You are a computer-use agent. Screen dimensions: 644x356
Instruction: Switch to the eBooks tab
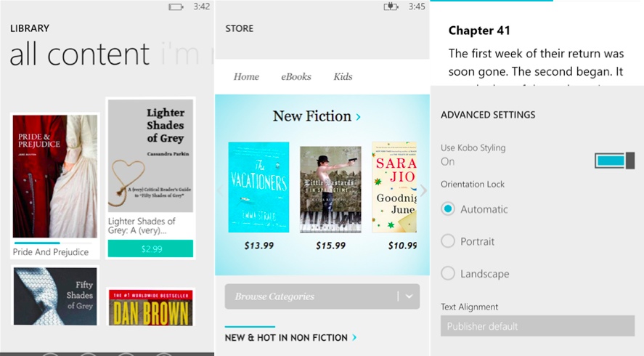click(296, 77)
